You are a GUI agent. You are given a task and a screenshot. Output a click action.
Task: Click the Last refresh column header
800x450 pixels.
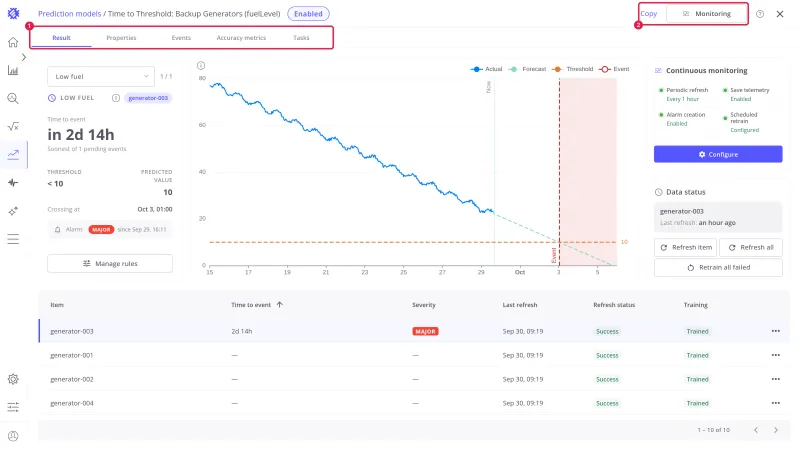click(x=519, y=305)
